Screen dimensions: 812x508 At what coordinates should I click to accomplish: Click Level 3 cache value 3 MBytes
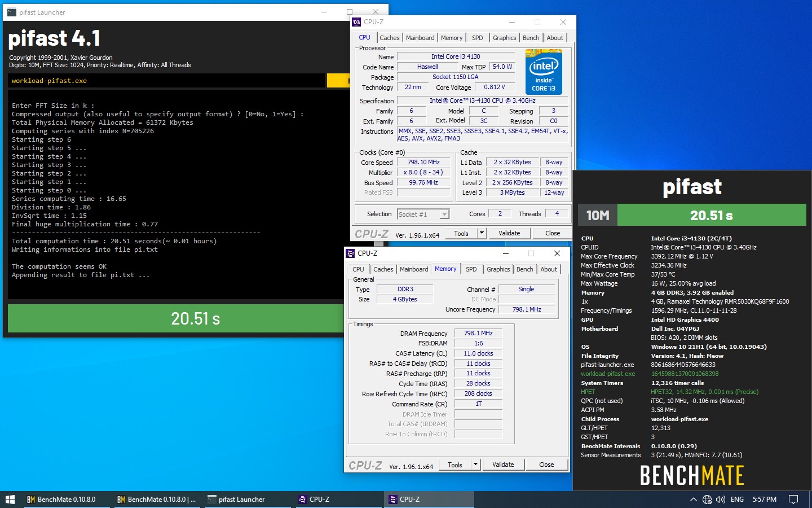[512, 192]
